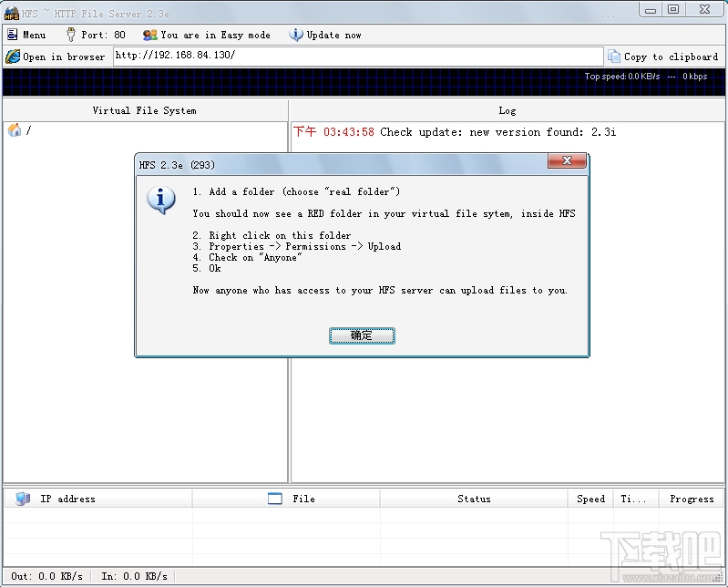Click the info icon beside Update now
This screenshot has height=587, width=728.
(296, 35)
